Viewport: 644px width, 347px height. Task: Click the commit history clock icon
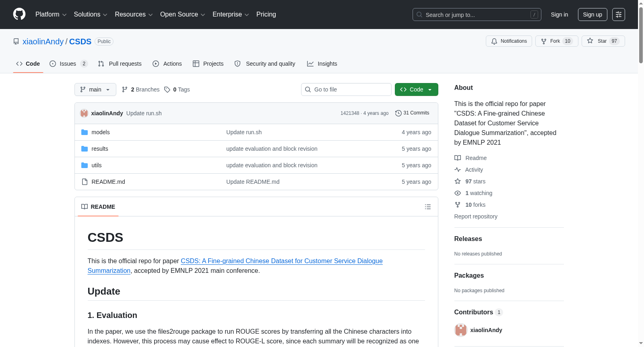(398, 113)
